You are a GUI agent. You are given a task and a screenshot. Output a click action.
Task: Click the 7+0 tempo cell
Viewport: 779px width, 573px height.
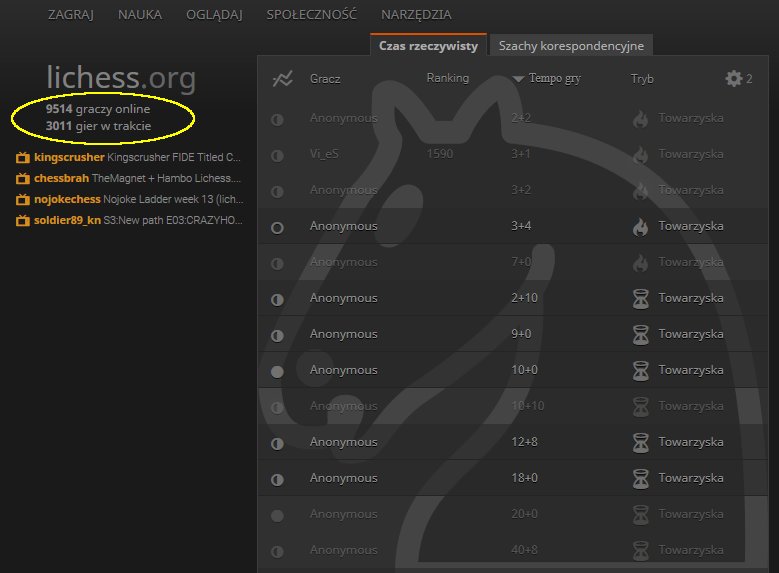point(521,262)
